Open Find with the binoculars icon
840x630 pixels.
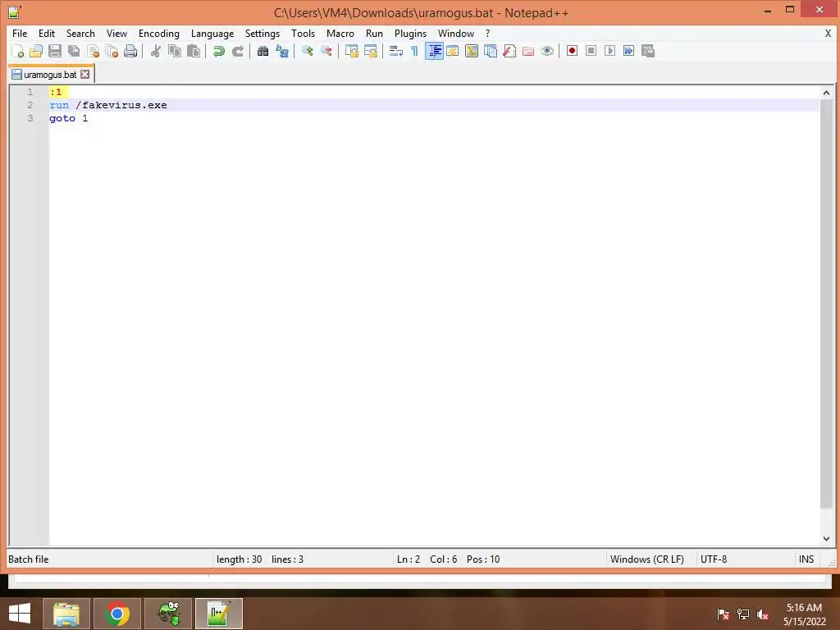click(x=262, y=51)
